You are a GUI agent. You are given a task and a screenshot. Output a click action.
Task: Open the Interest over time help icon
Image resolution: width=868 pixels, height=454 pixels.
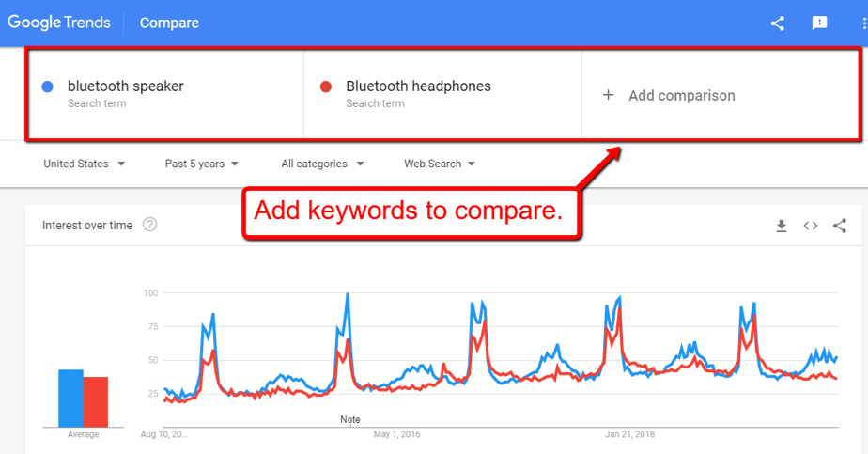149,225
